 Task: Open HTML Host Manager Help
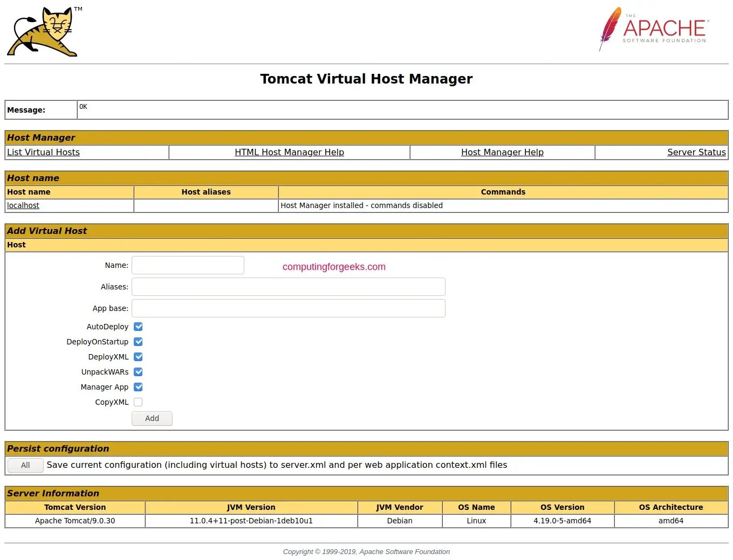coord(289,153)
